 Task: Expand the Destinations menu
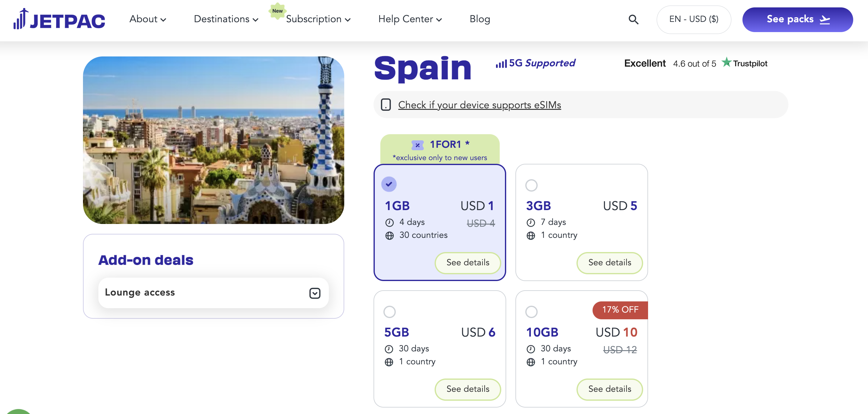tap(226, 19)
